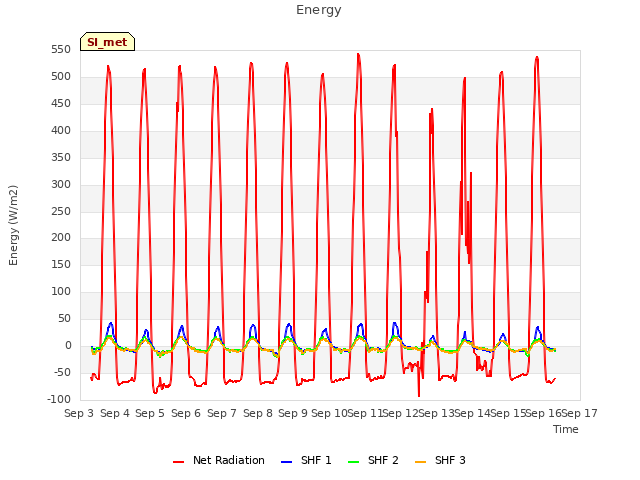
Task: Click the Sep 8 x-axis tick label
Action: (258, 413)
